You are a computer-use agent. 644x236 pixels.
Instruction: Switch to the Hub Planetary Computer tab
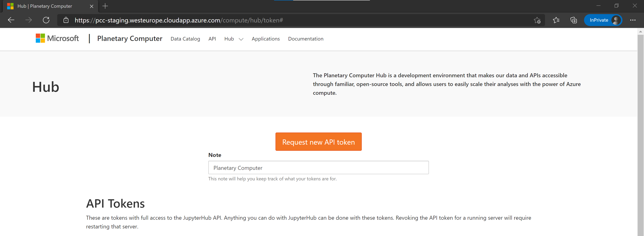click(45, 6)
